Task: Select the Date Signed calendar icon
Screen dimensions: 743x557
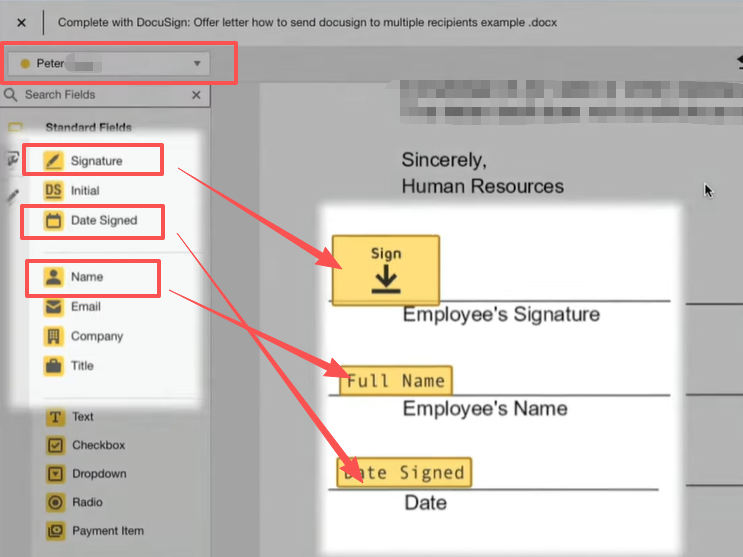Action: (x=54, y=220)
